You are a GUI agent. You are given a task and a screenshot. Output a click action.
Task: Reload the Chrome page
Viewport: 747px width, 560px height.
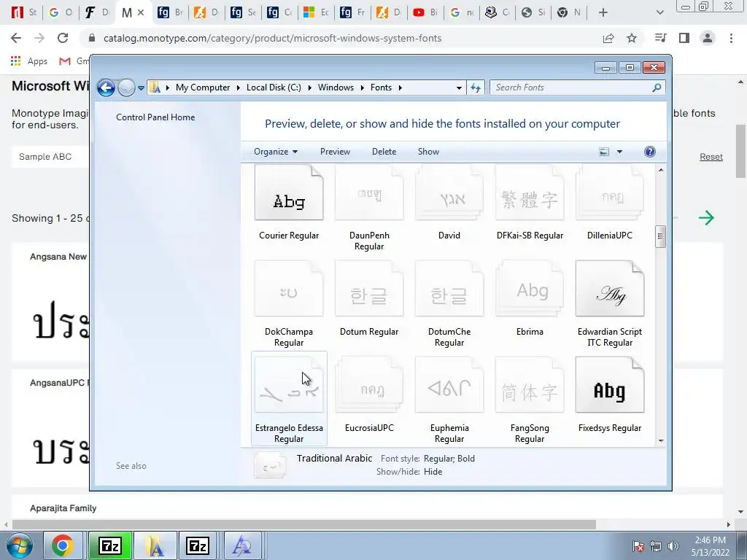pyautogui.click(x=63, y=38)
